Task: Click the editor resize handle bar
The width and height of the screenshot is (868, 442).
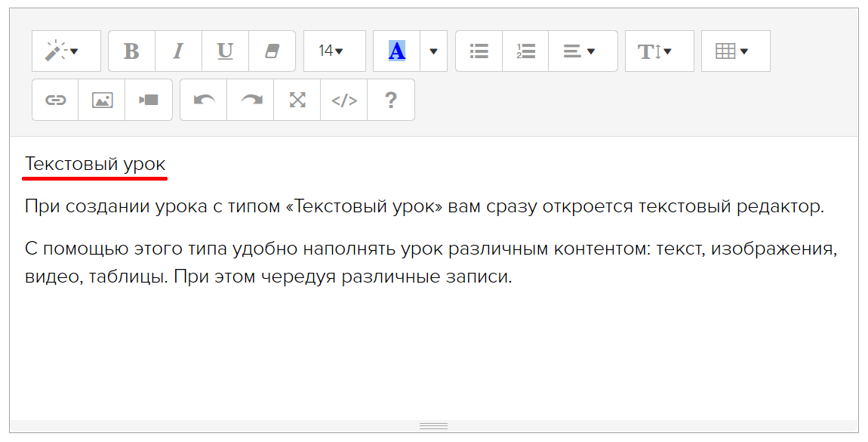Action: pyautogui.click(x=433, y=426)
